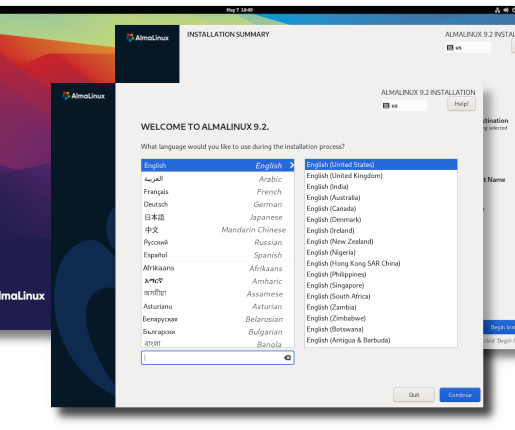
Task: Click the AlmaLinux logo in the front window sidebar
Action: pos(83,96)
